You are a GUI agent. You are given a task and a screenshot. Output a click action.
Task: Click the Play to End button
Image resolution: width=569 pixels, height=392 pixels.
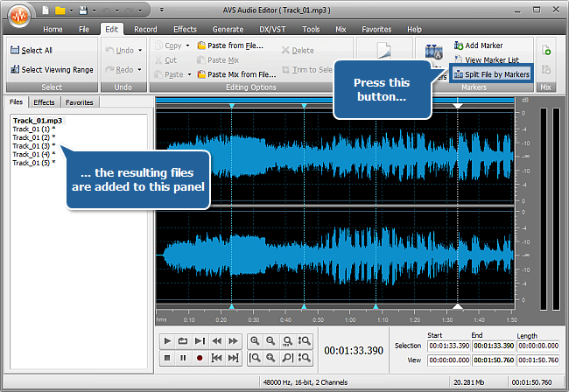pyautogui.click(x=200, y=341)
